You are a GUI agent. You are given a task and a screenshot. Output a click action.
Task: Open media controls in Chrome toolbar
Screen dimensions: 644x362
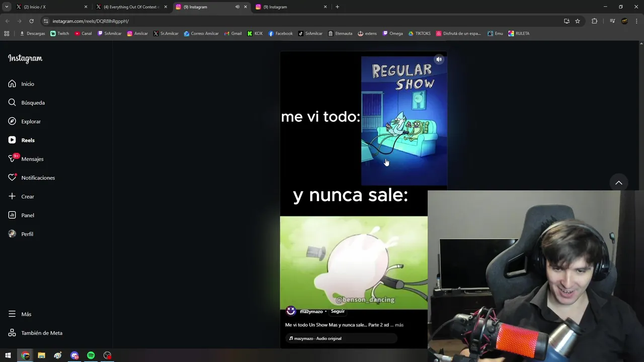coord(612,21)
